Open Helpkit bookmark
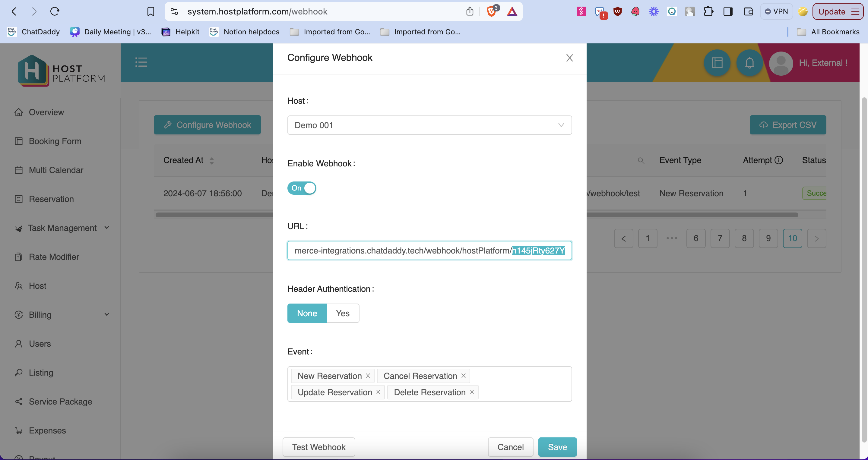This screenshot has height=460, width=868. coord(181,32)
